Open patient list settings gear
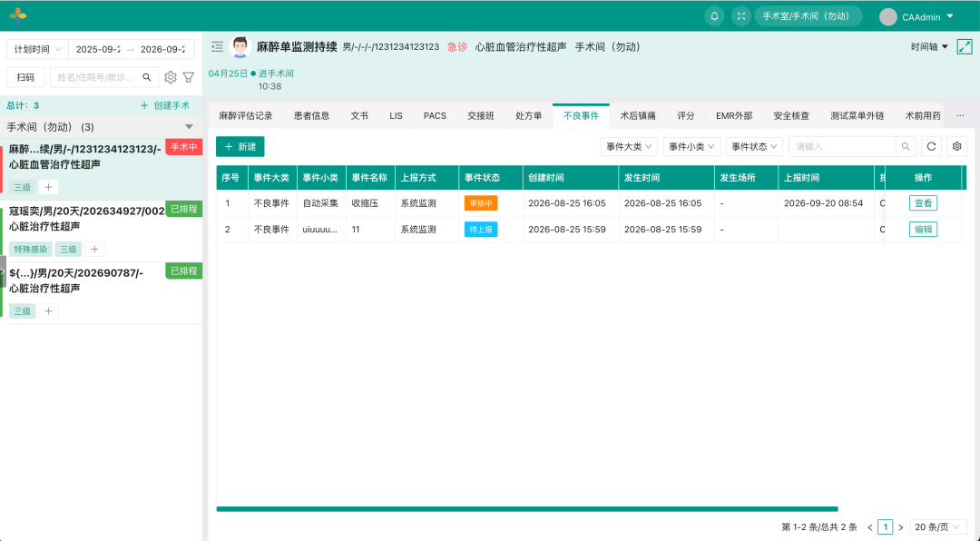 pyautogui.click(x=170, y=77)
